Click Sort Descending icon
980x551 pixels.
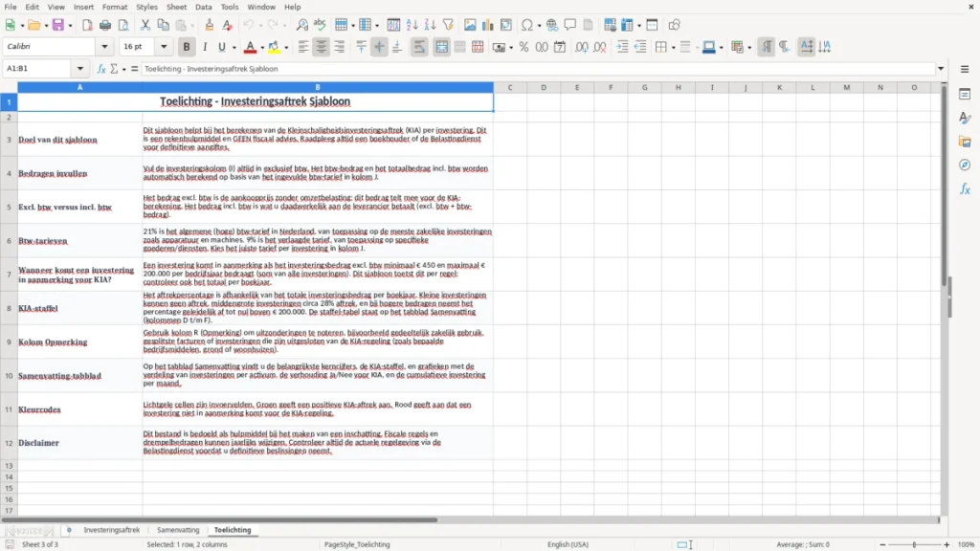430,25
